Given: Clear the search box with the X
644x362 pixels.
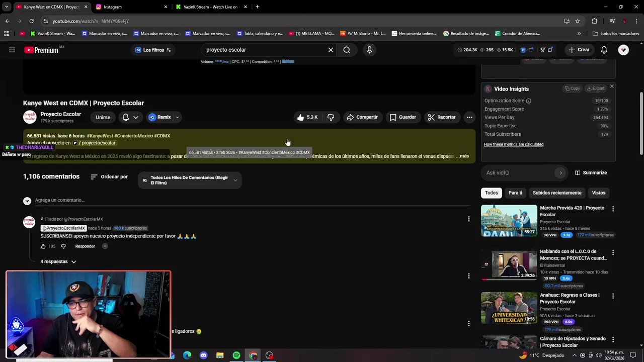Looking at the screenshot, I should (331, 50).
